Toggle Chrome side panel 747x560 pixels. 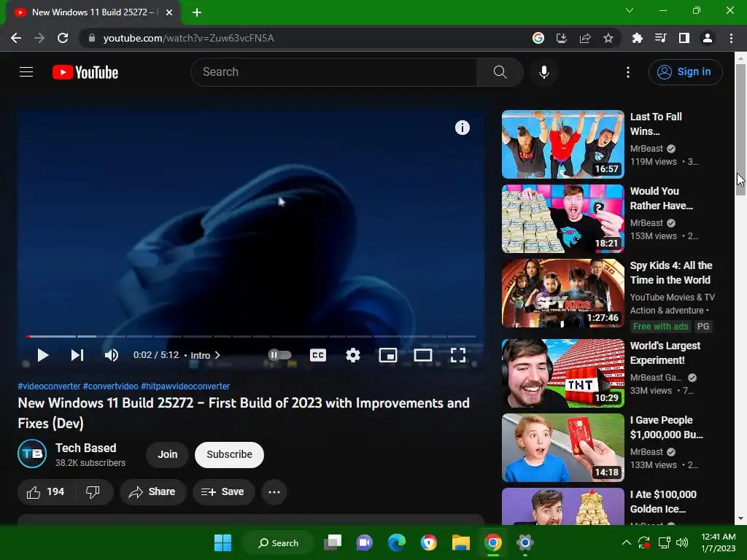[684, 38]
